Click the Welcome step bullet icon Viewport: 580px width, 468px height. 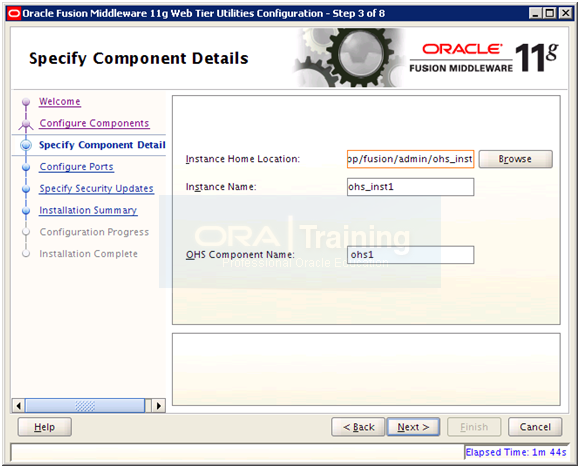pyautogui.click(x=26, y=101)
